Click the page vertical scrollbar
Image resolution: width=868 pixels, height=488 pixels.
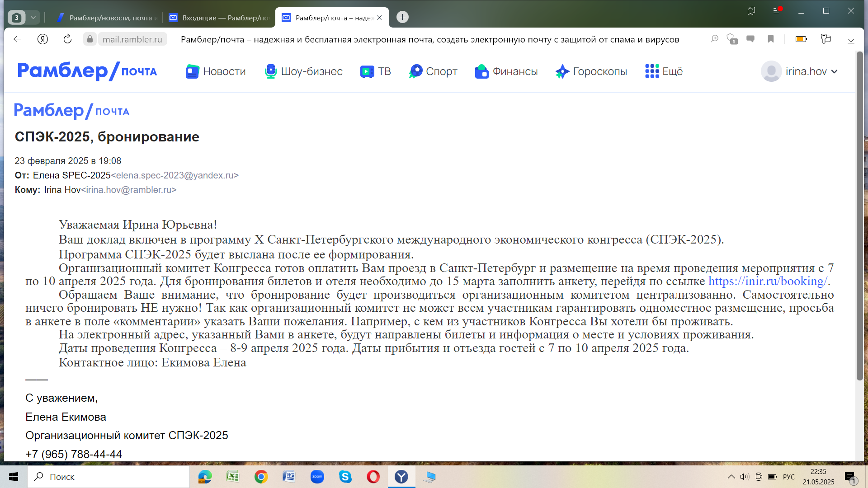click(x=860, y=216)
